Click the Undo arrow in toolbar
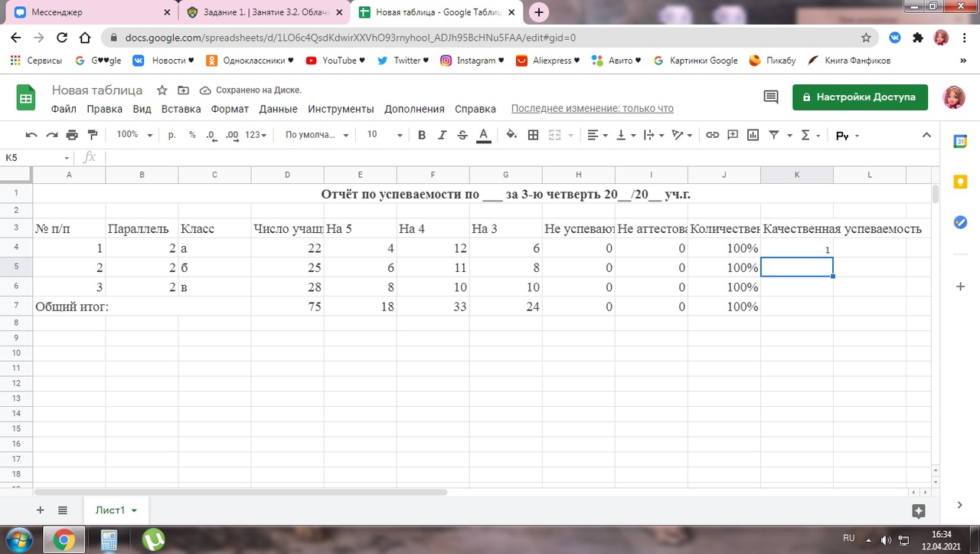980x554 pixels. point(31,135)
